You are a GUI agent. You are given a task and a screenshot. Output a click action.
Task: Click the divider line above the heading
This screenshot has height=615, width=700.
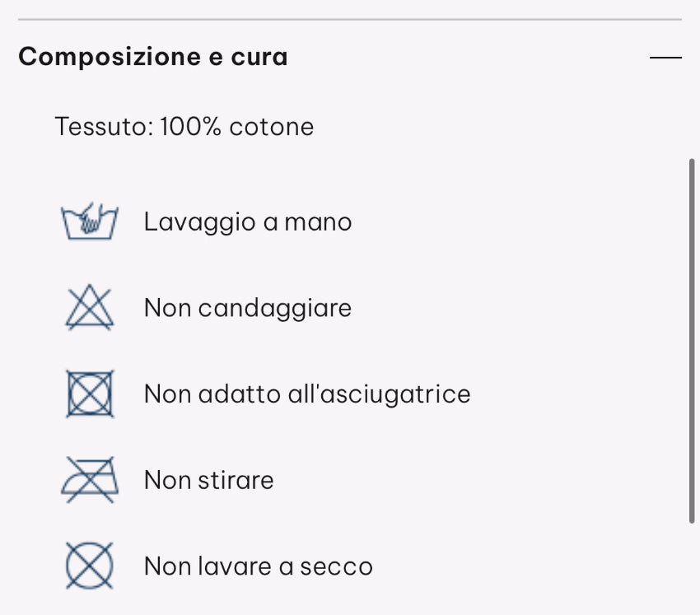coord(349,19)
